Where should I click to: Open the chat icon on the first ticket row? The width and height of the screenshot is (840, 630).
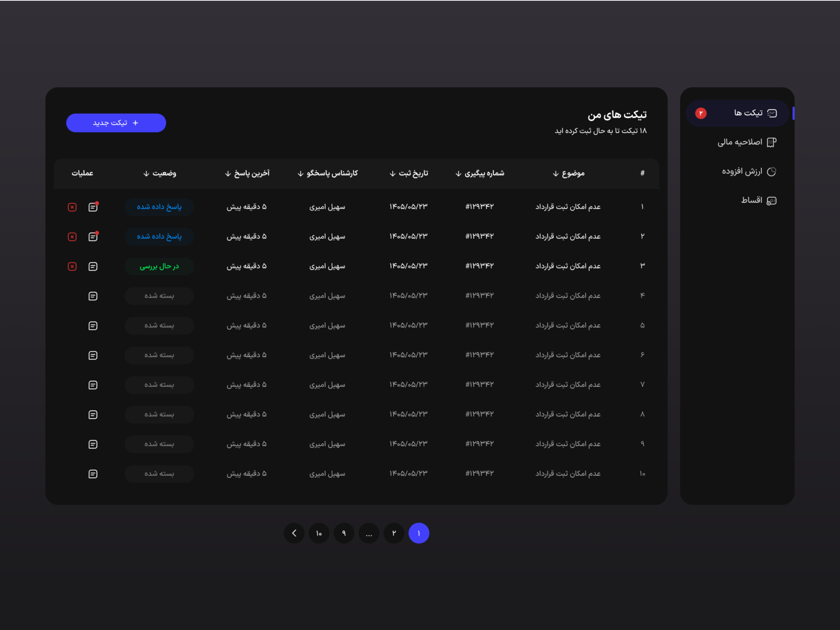coord(93,207)
